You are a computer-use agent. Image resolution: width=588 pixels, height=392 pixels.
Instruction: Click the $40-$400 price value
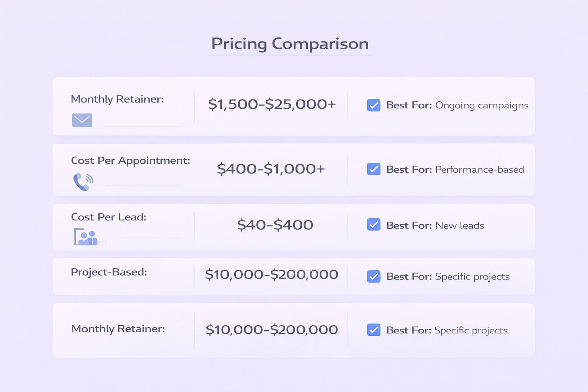tap(275, 225)
